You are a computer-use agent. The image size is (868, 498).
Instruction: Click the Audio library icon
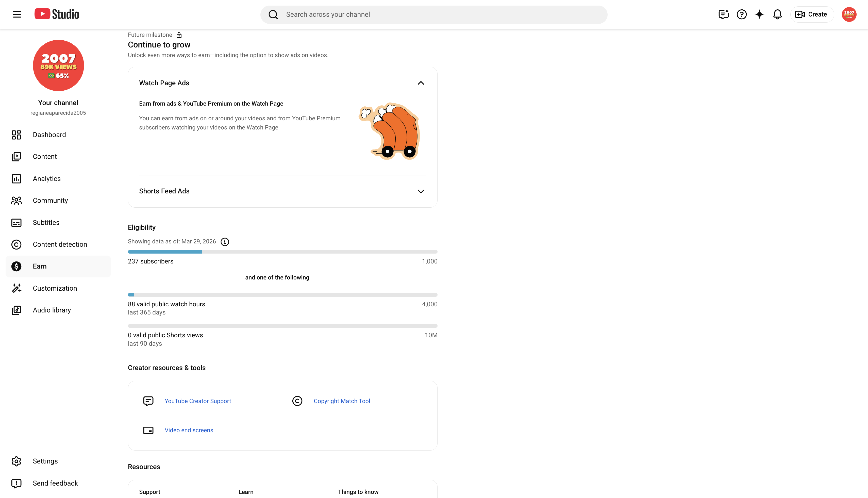point(16,310)
